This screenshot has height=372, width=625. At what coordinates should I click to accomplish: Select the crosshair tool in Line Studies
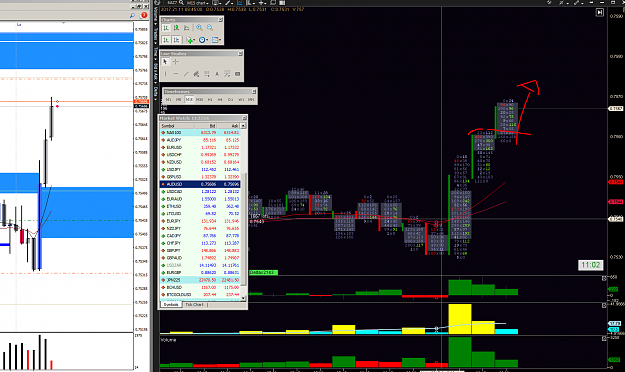click(x=176, y=62)
